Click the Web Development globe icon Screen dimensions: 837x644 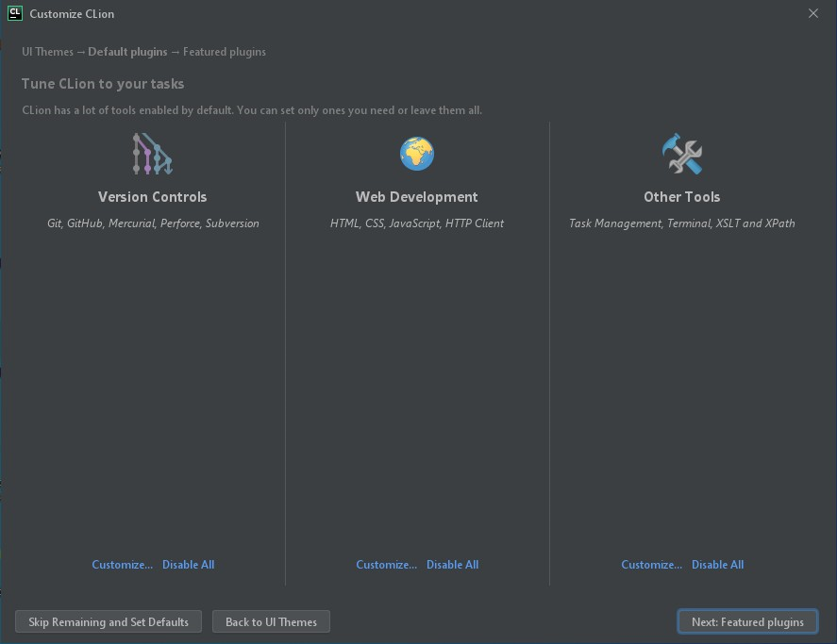417,154
